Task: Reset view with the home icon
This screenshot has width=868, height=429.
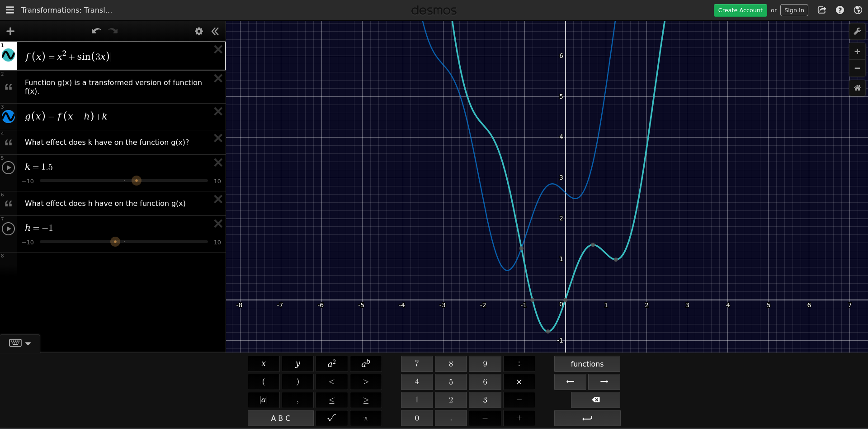Action: click(x=857, y=88)
